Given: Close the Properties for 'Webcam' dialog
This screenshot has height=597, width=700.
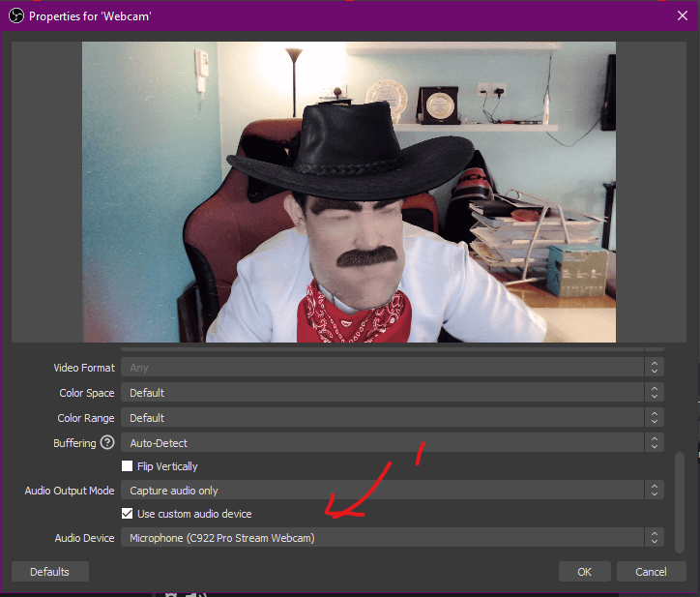Looking at the screenshot, I should pyautogui.click(x=683, y=15).
